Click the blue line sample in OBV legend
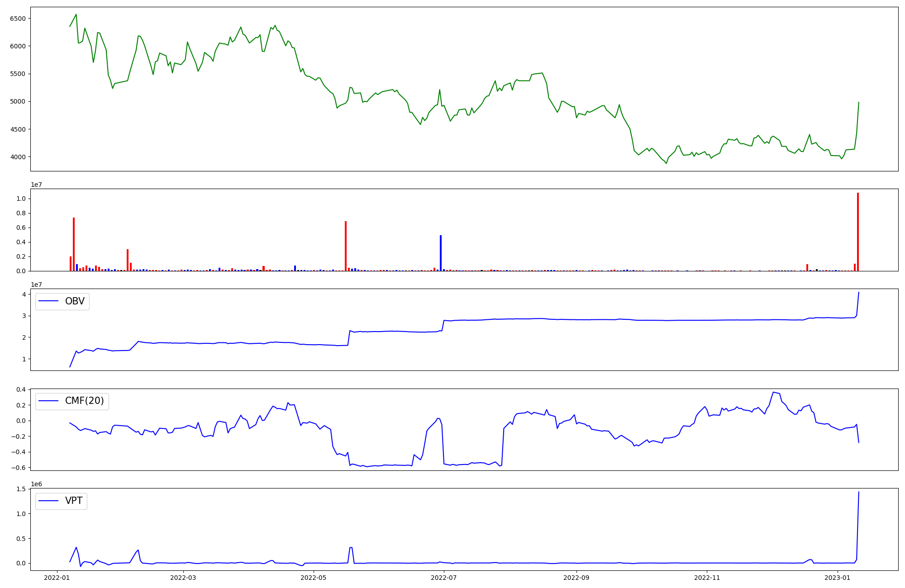This screenshot has height=588, width=905. (49, 301)
